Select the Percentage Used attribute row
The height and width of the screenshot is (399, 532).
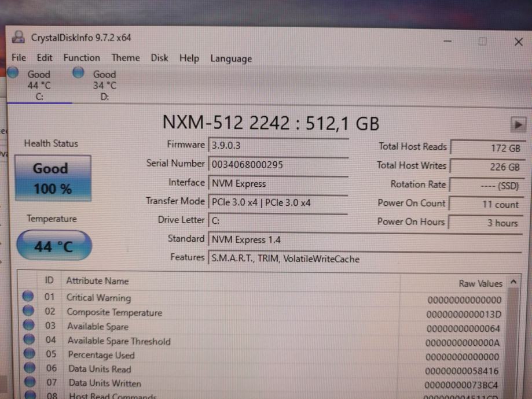click(263, 356)
